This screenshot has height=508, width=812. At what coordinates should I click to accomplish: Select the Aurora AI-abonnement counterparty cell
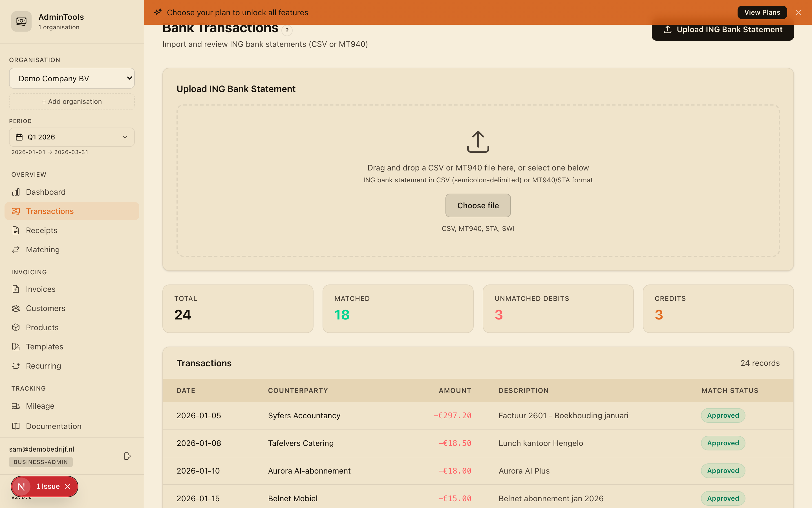click(309, 471)
